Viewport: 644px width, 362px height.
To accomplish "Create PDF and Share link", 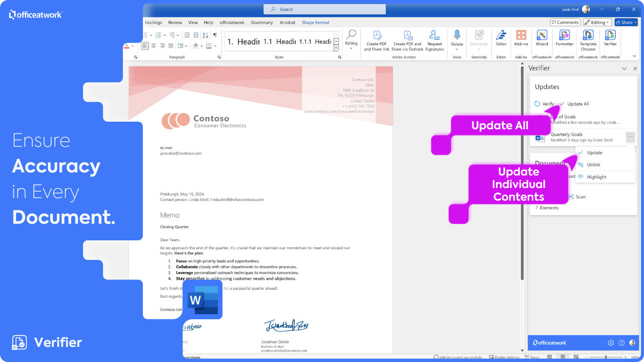I will coord(377,40).
